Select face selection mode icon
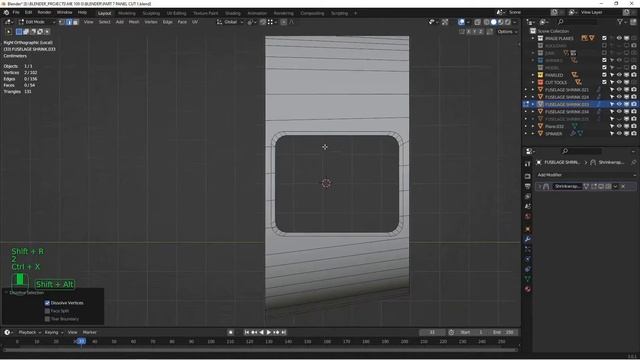The width and height of the screenshot is (640, 360). (x=76, y=22)
